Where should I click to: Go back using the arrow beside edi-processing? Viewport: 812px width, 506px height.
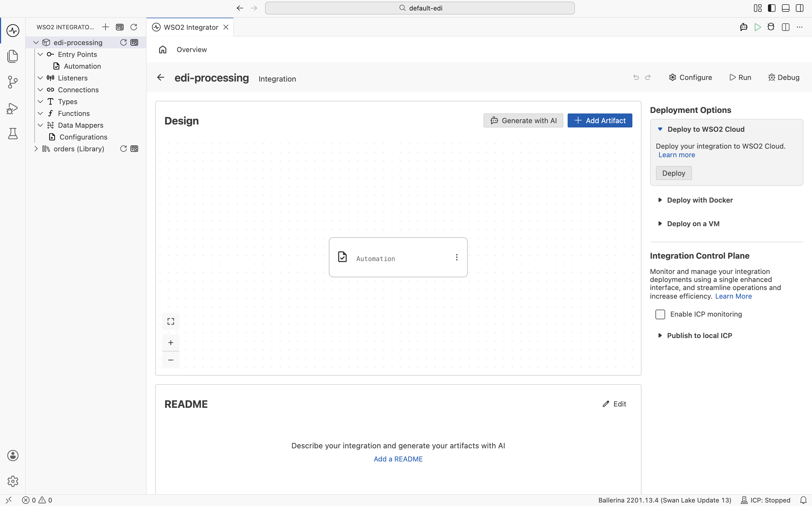(x=161, y=77)
